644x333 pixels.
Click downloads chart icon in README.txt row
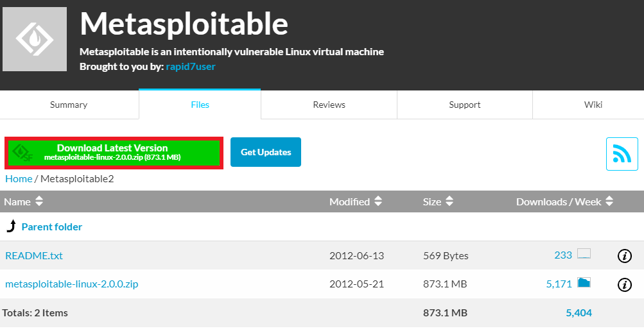click(584, 253)
